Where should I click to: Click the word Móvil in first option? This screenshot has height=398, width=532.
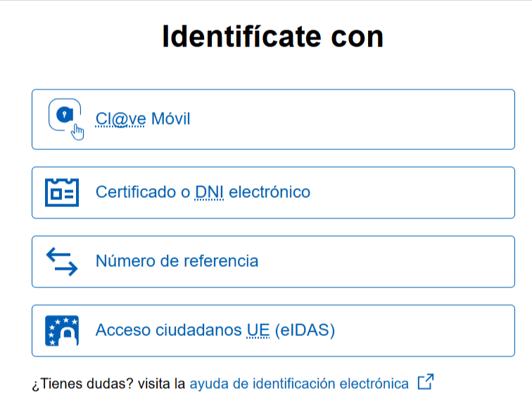point(170,119)
